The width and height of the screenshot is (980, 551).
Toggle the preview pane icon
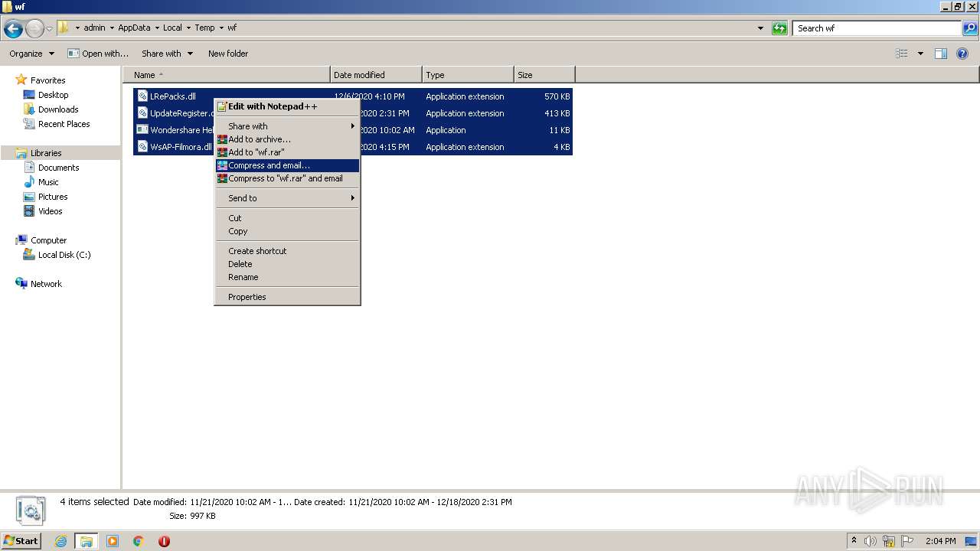point(941,54)
